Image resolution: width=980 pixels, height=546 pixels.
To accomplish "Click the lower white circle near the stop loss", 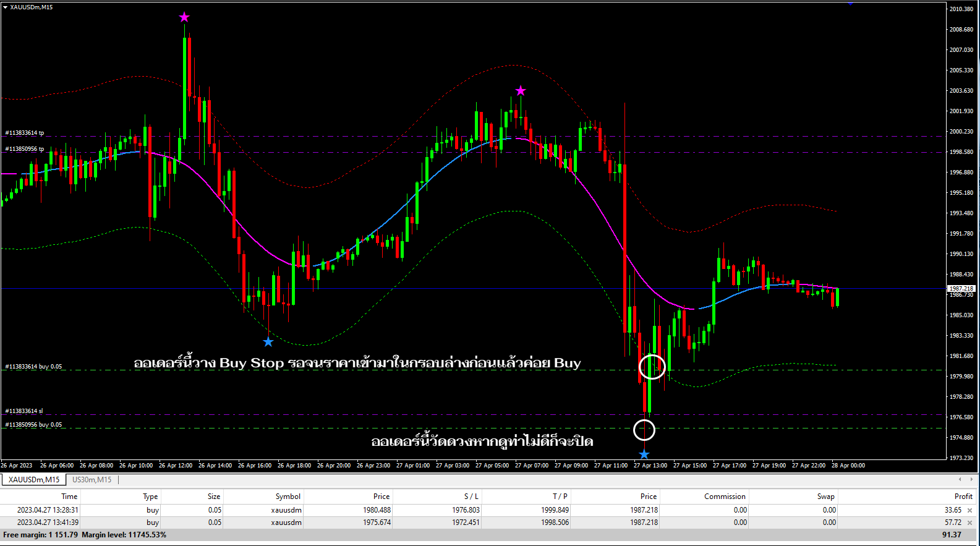I will (x=644, y=430).
